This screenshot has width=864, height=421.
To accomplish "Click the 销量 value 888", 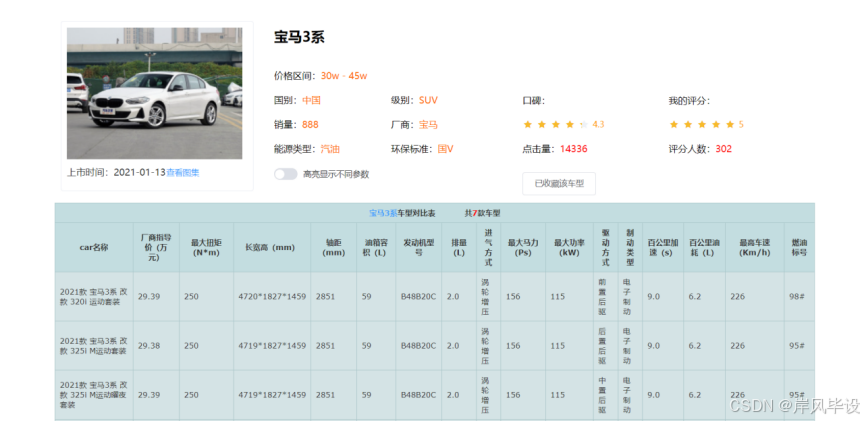I will click(310, 125).
